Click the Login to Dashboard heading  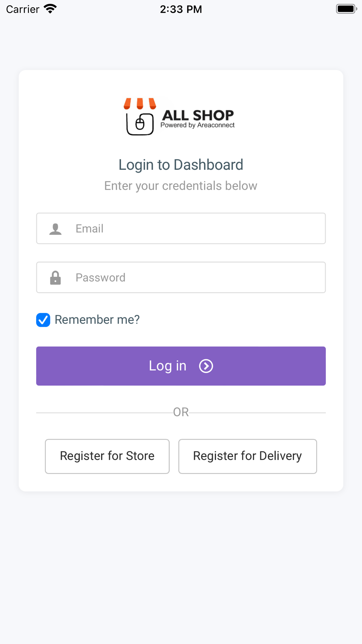[181, 165]
